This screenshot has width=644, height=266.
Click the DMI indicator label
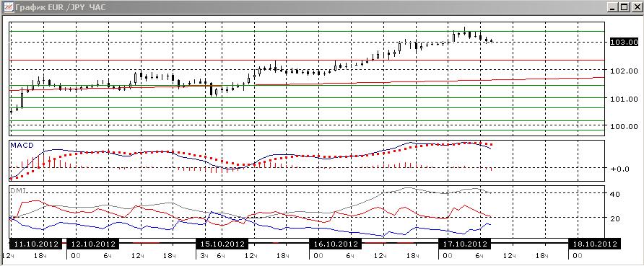[17, 190]
